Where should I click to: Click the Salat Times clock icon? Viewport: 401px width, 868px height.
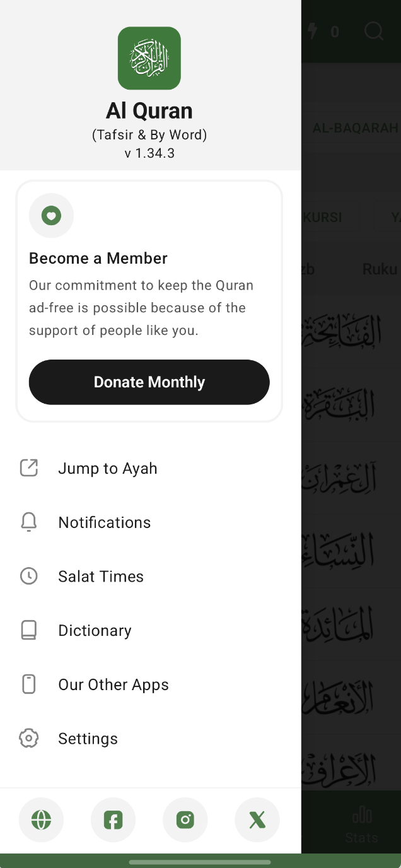(x=29, y=576)
